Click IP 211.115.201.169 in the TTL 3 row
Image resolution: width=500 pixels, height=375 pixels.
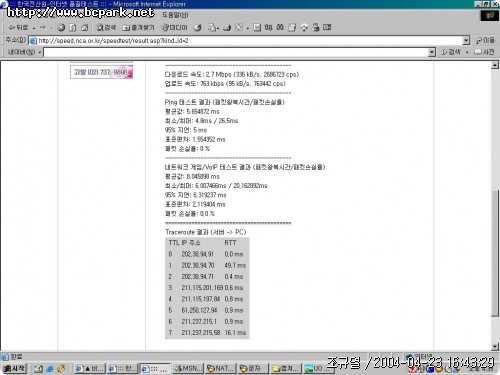tap(202, 288)
